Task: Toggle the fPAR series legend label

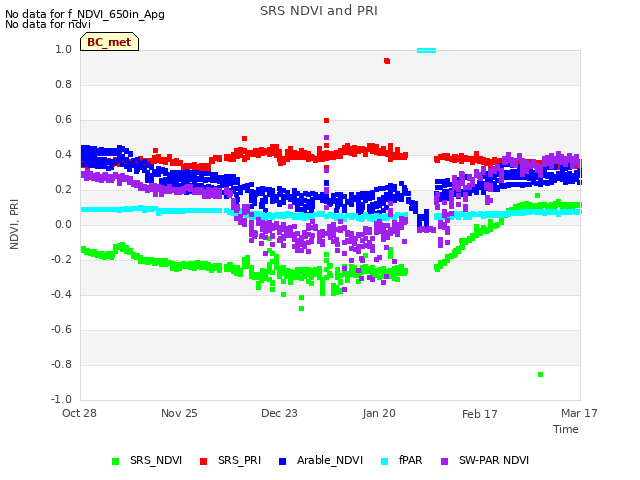Action: (411, 460)
